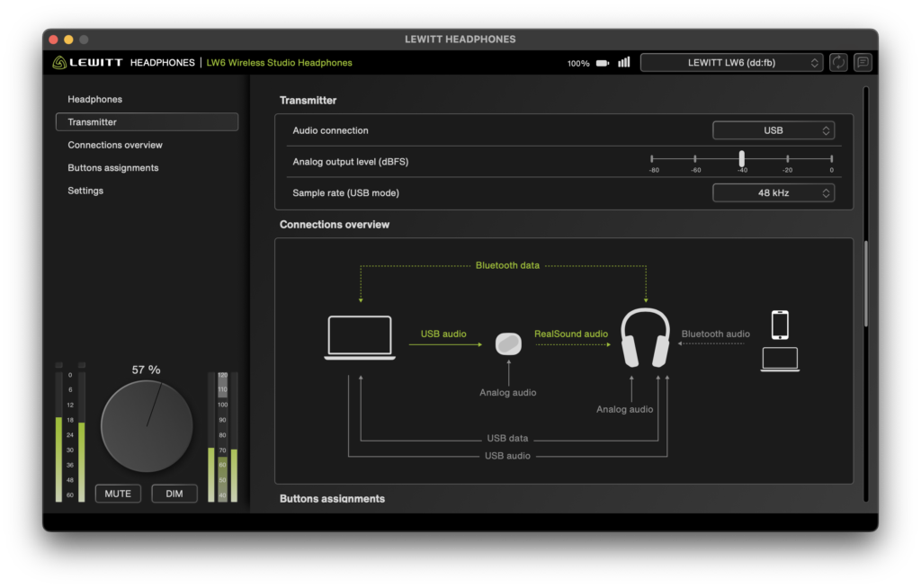
Task: Click the volume knob showing 57 %
Action: [147, 426]
